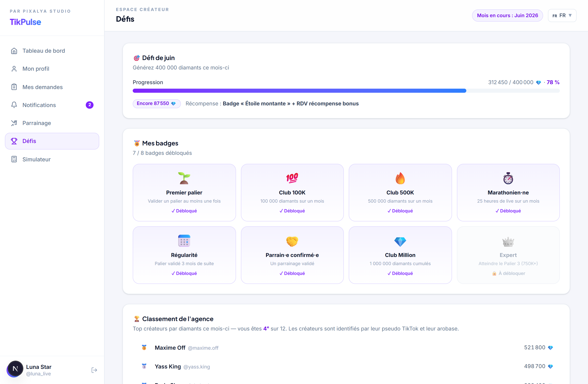Click the handshake icon of Parrain·e confirmé·e badge

pos(292,241)
